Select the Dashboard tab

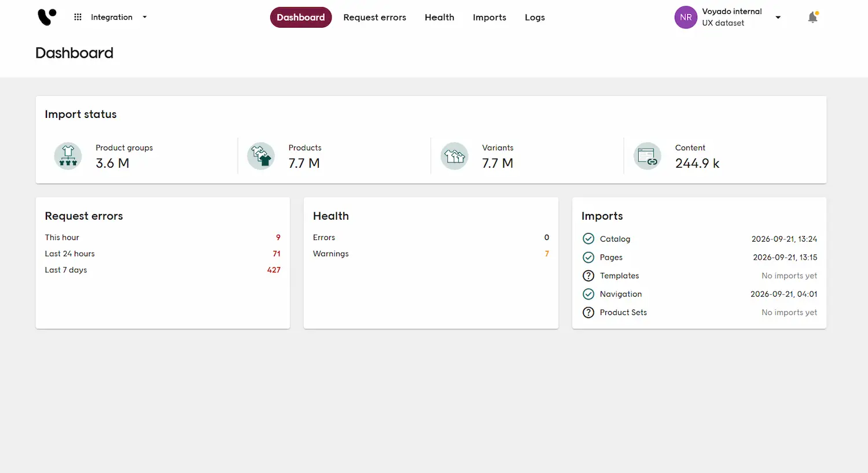(301, 17)
